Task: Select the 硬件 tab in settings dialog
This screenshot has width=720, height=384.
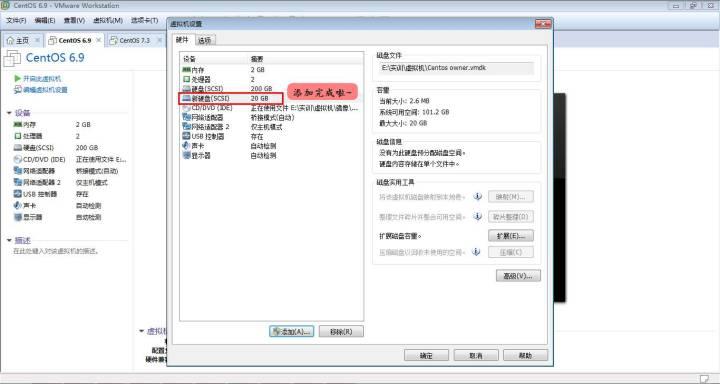Action: coord(182,40)
